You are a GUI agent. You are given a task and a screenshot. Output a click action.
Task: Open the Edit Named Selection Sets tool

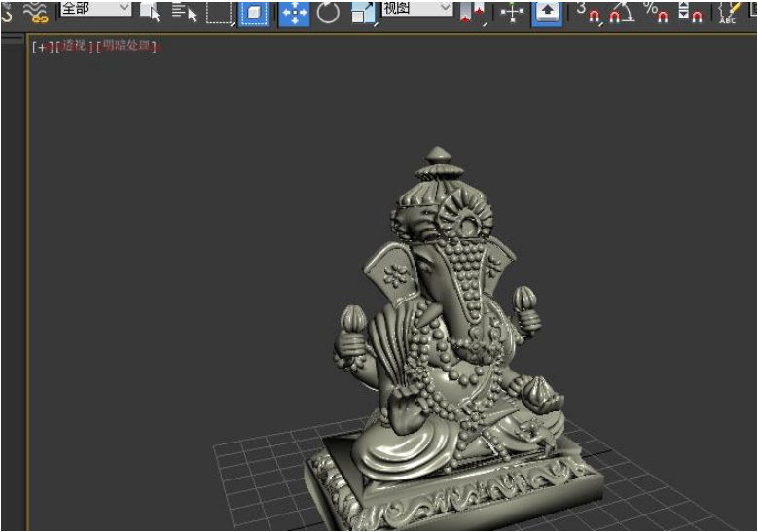point(730,13)
